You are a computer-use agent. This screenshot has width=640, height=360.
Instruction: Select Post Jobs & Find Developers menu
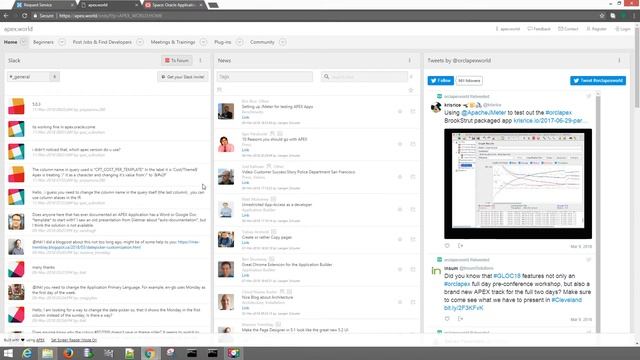pos(102,42)
